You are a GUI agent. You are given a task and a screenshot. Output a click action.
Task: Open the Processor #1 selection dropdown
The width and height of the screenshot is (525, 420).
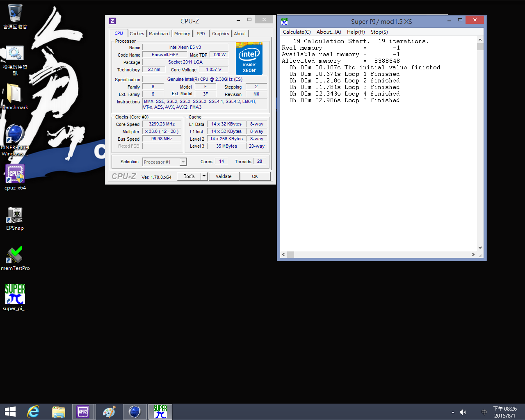click(x=164, y=162)
